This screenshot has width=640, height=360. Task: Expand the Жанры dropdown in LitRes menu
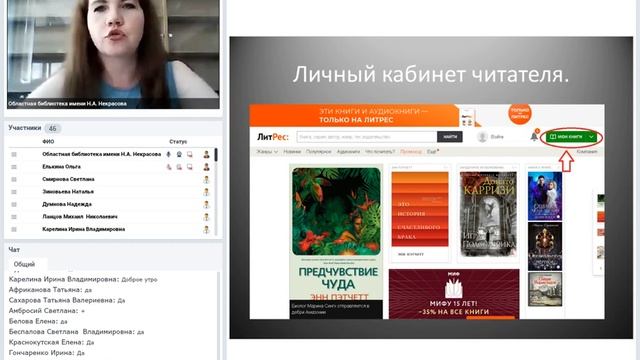267,151
